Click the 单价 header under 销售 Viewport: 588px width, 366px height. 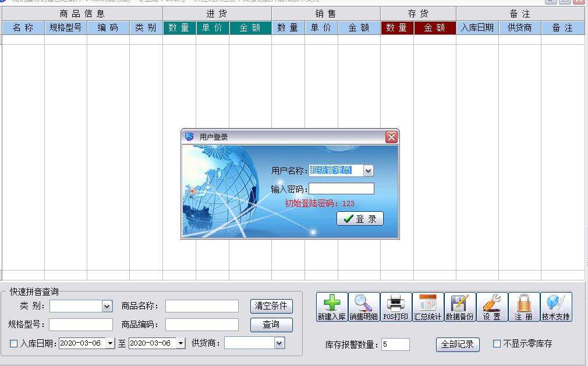[321, 28]
